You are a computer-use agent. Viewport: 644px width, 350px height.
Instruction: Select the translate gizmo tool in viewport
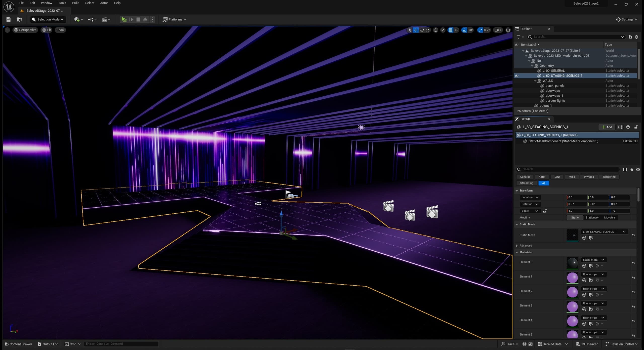[x=416, y=30]
